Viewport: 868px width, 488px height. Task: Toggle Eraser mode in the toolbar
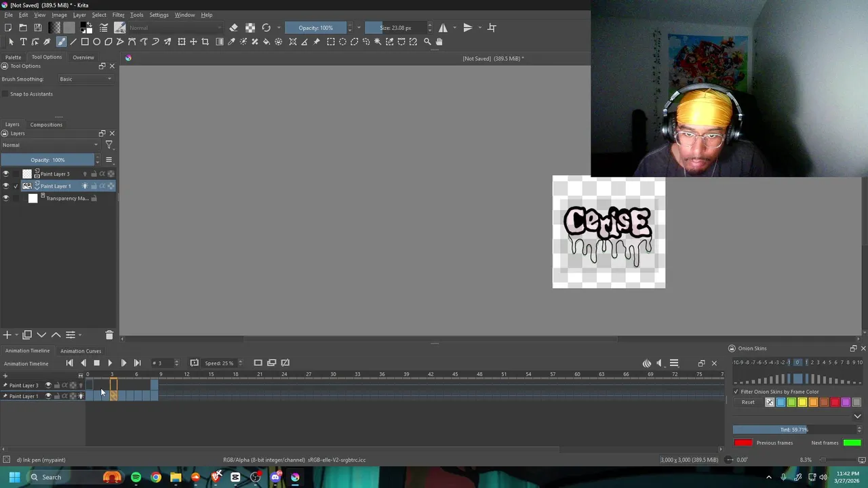(x=233, y=28)
